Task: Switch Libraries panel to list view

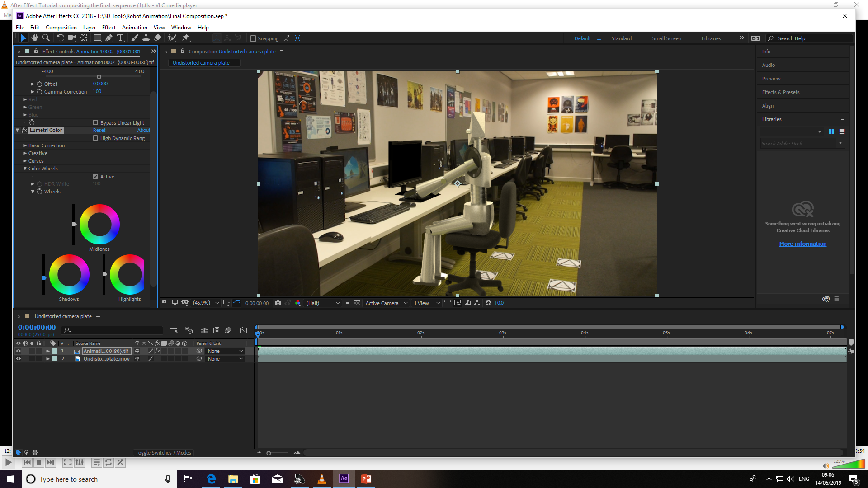Action: pyautogui.click(x=842, y=131)
